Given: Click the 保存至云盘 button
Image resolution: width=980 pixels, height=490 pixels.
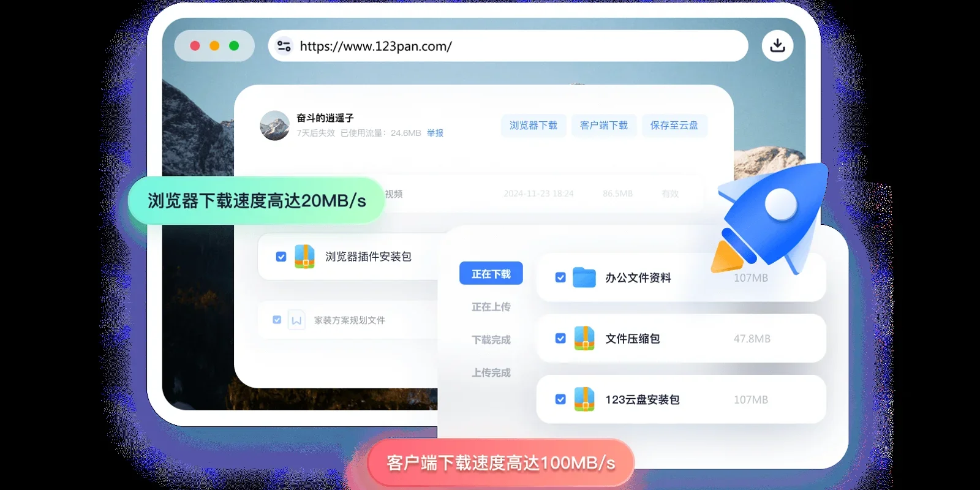Looking at the screenshot, I should (674, 126).
